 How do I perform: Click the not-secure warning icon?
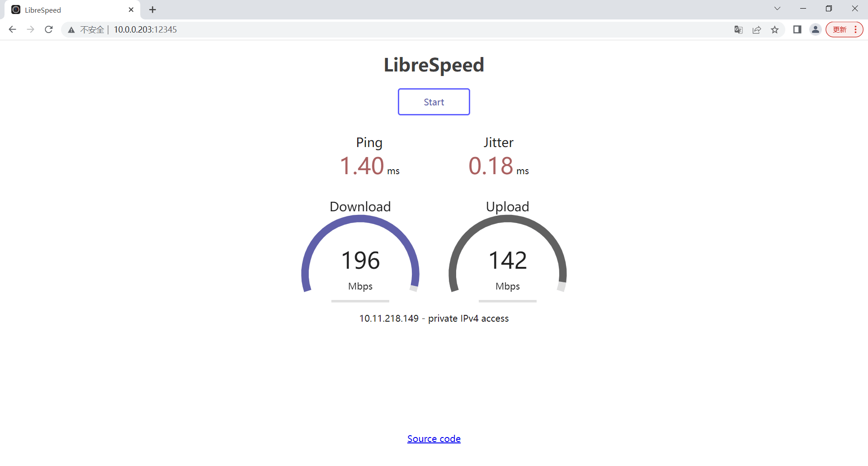pos(71,30)
